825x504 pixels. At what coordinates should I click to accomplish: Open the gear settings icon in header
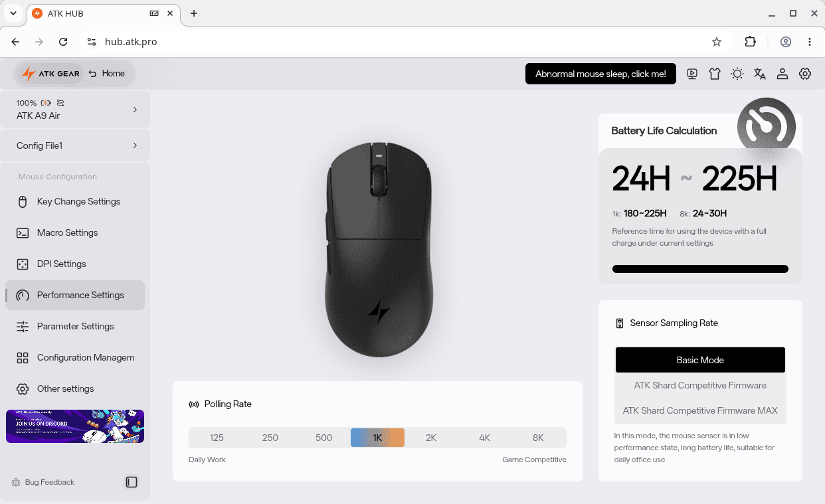(805, 74)
